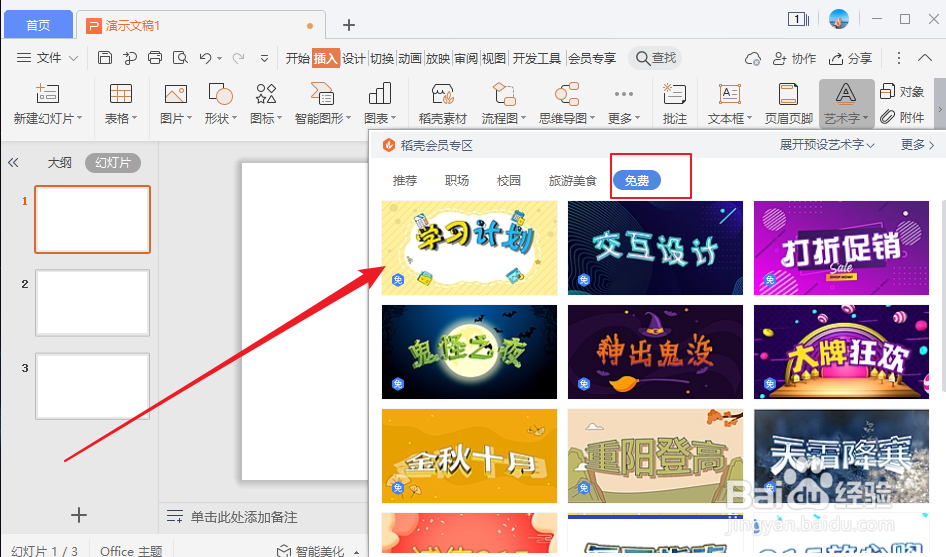Click the Collaborate (协作) button

coord(795,59)
